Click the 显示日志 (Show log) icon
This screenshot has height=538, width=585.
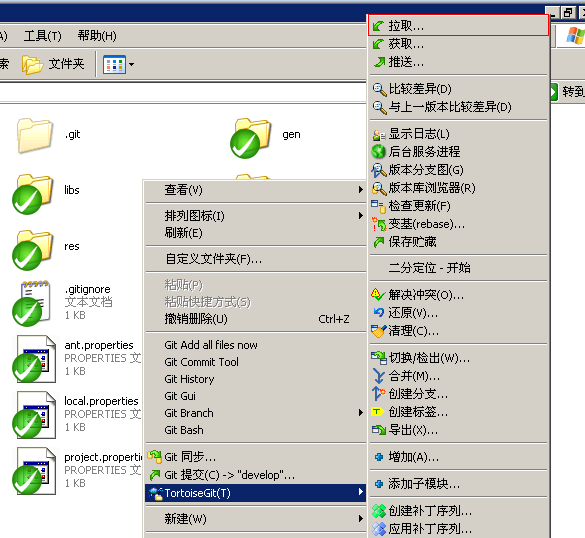click(379, 134)
